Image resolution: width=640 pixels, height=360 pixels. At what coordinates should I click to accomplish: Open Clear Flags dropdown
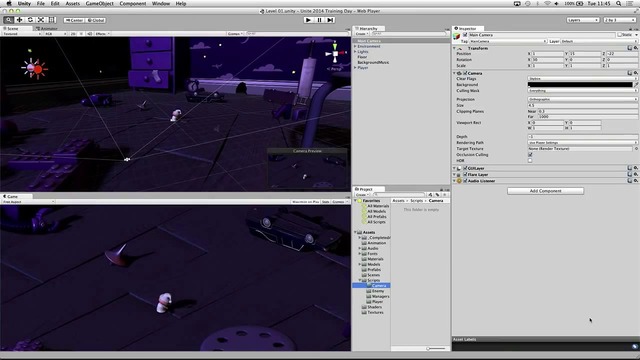[582, 78]
